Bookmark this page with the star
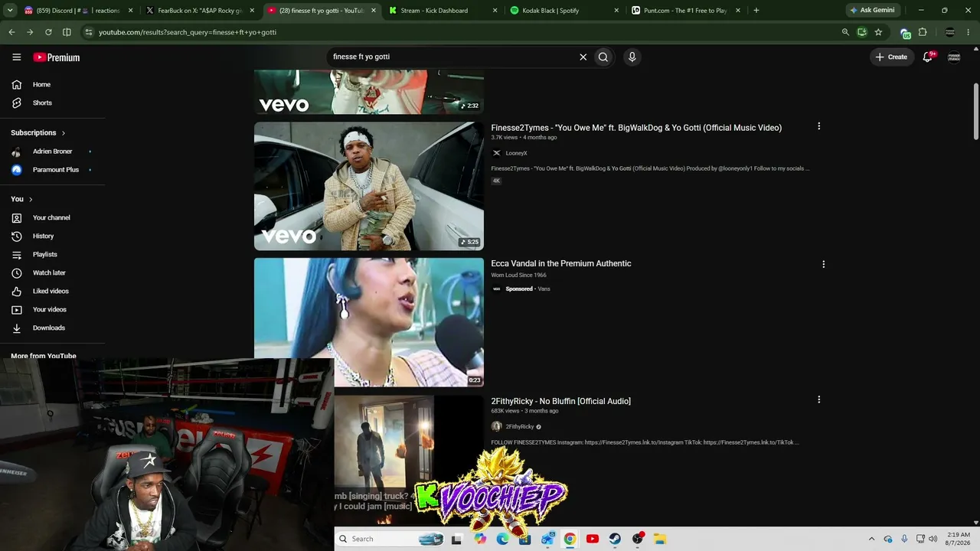 click(878, 32)
